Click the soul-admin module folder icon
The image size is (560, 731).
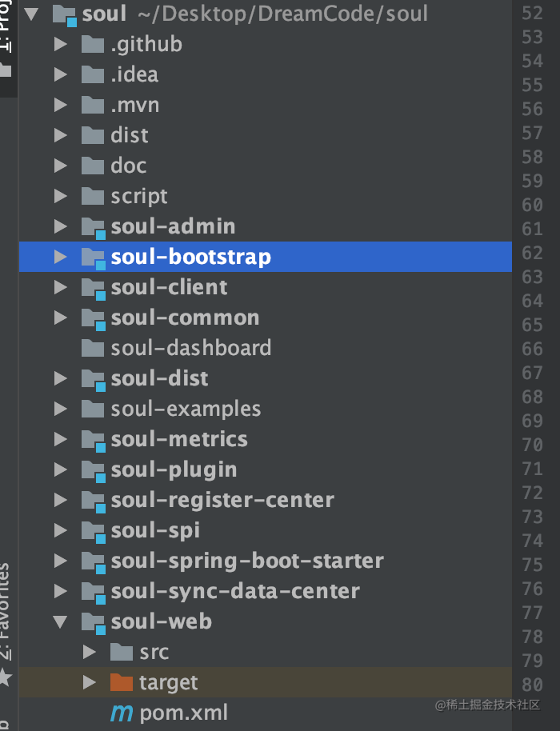[x=92, y=226]
